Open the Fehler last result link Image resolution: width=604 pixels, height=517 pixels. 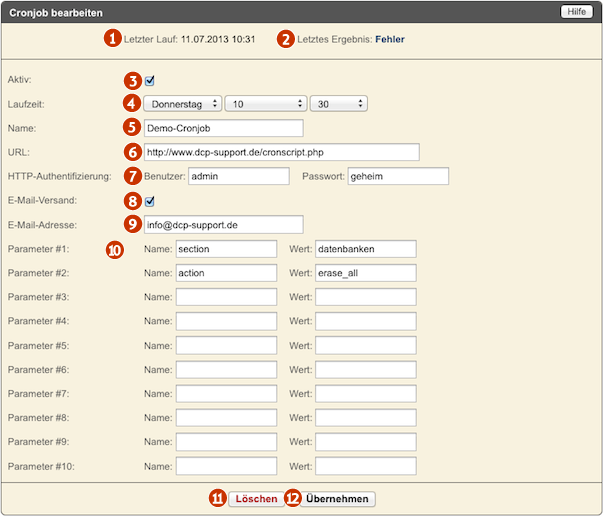pos(390,39)
